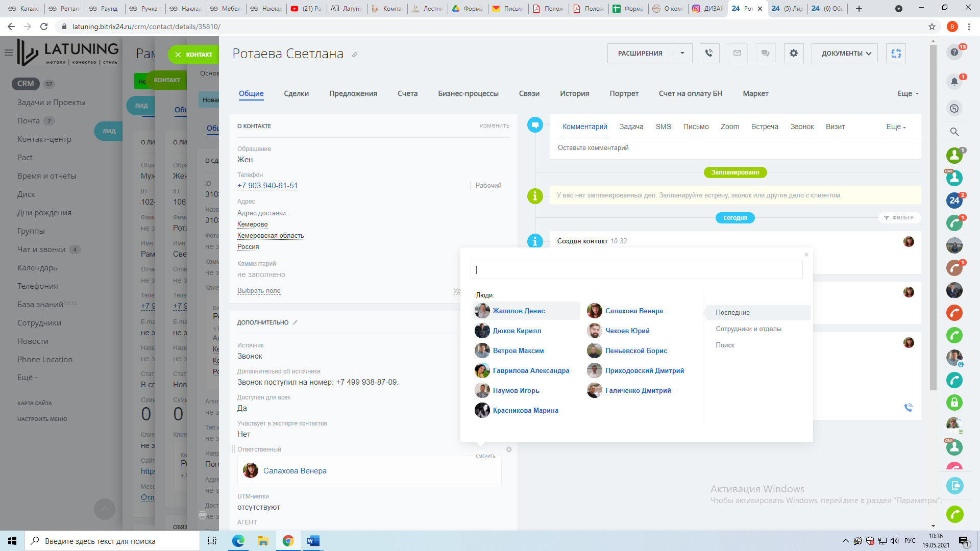Screen dimensions: 980x551
Task: Choose Жапалов Денис from people list
Action: tap(519, 311)
